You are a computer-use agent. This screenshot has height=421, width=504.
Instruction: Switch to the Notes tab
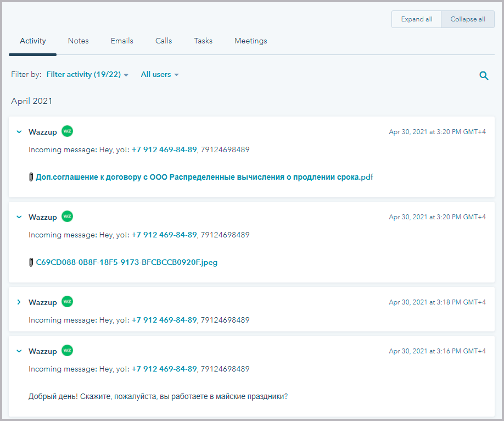coord(78,41)
